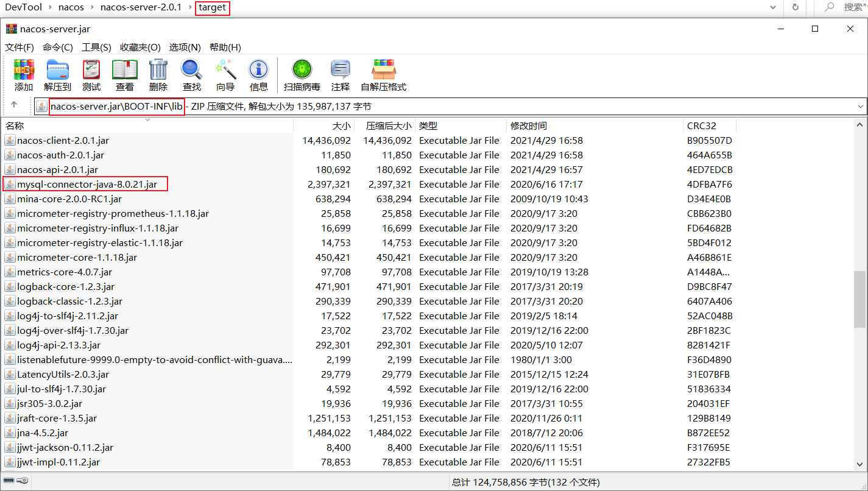This screenshot has width=868, height=491.
Task: Click the scrollbar up arrow
Action: [861, 124]
